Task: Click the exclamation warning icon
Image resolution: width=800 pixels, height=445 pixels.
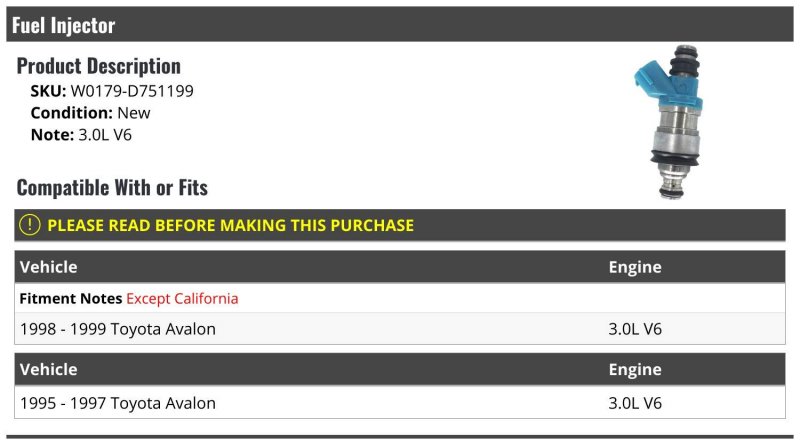Action: tap(31, 225)
